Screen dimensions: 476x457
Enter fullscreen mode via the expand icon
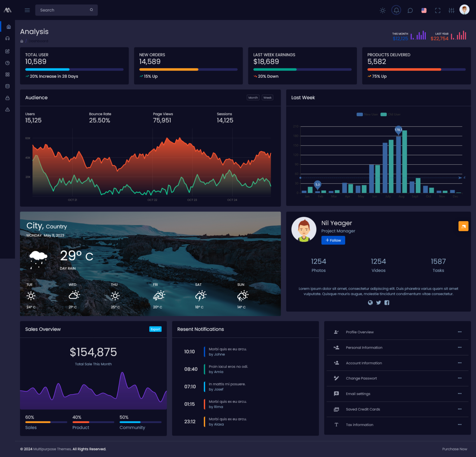click(438, 10)
